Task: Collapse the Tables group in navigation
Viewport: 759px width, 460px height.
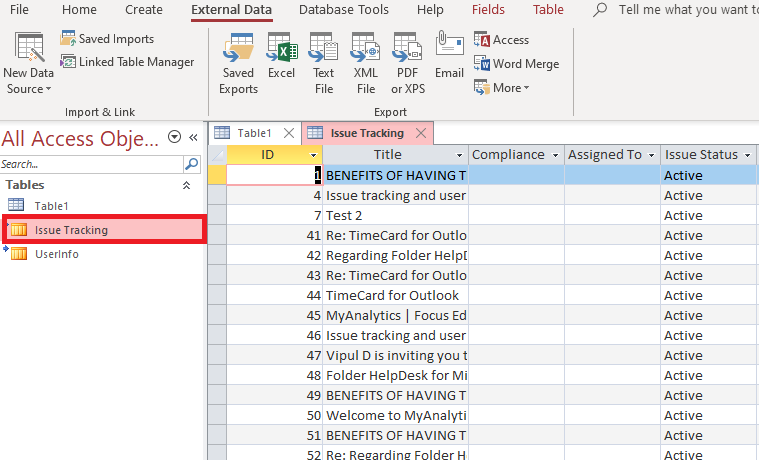Action: pyautogui.click(x=186, y=185)
